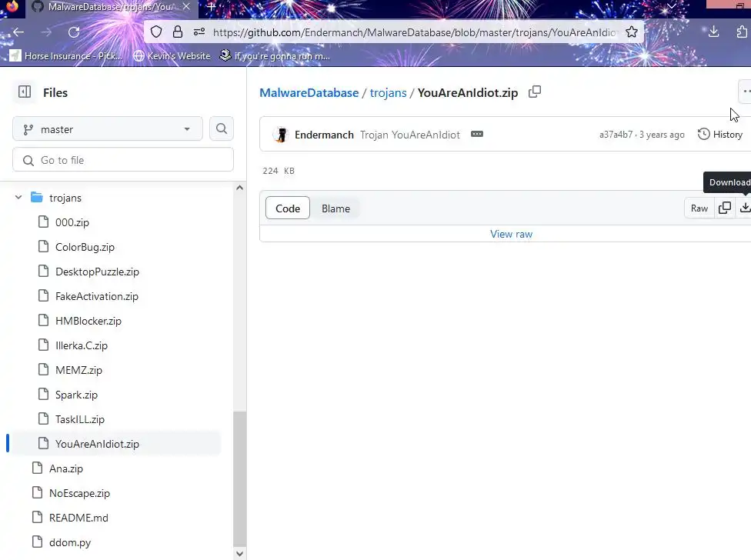Click Endermanch's avatar image
The height and width of the screenshot is (560, 751).
click(281, 135)
